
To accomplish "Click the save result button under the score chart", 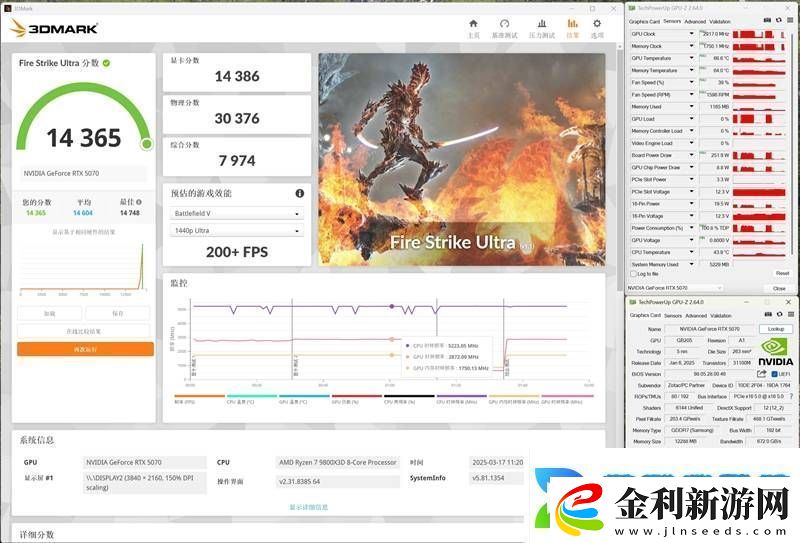I will click(x=118, y=313).
